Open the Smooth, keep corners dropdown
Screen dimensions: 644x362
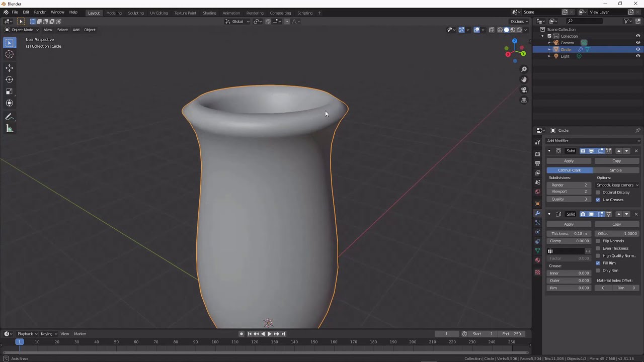(617, 185)
